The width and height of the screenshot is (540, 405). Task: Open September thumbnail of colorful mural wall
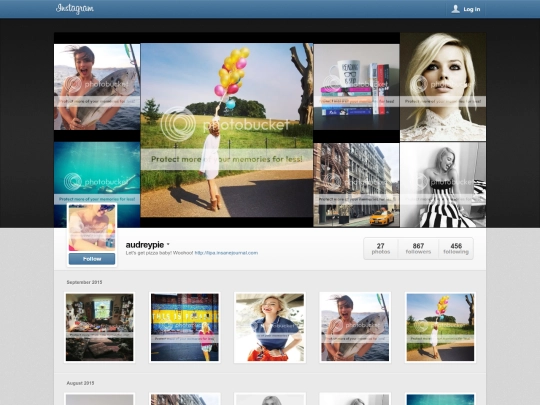pyautogui.click(x=185, y=327)
